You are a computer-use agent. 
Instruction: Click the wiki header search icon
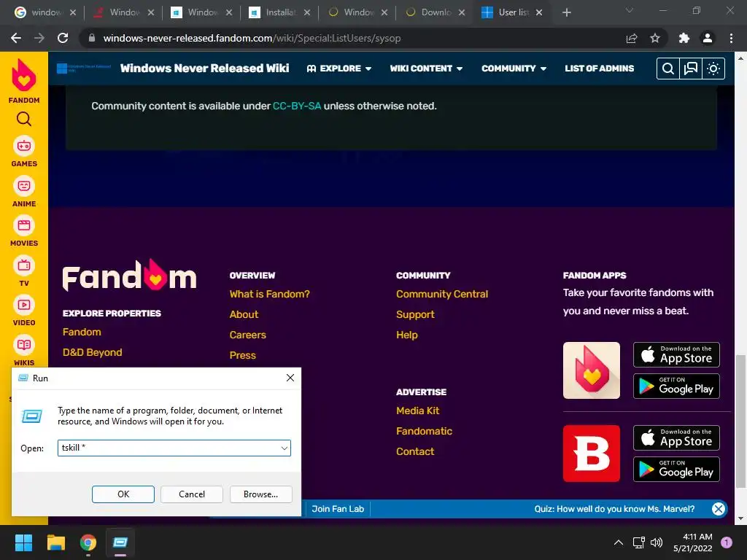click(668, 69)
